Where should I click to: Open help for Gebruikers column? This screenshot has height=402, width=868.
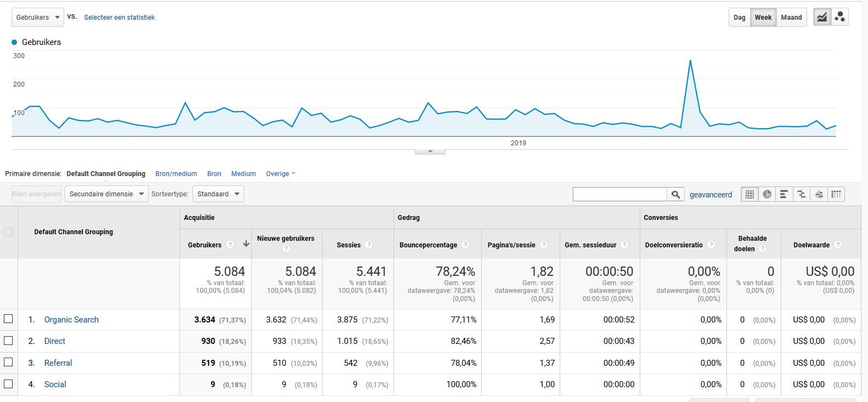[x=230, y=245]
